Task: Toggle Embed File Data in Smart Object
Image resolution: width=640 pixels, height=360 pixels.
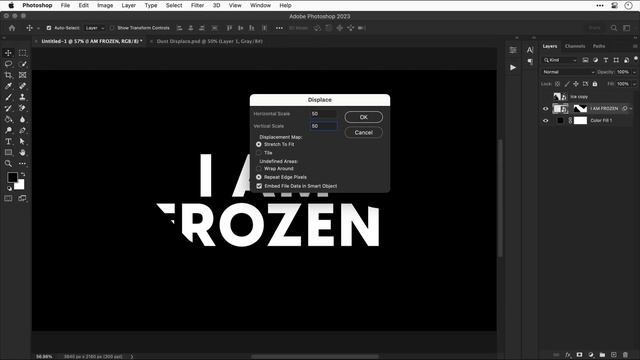Action: click(x=259, y=186)
